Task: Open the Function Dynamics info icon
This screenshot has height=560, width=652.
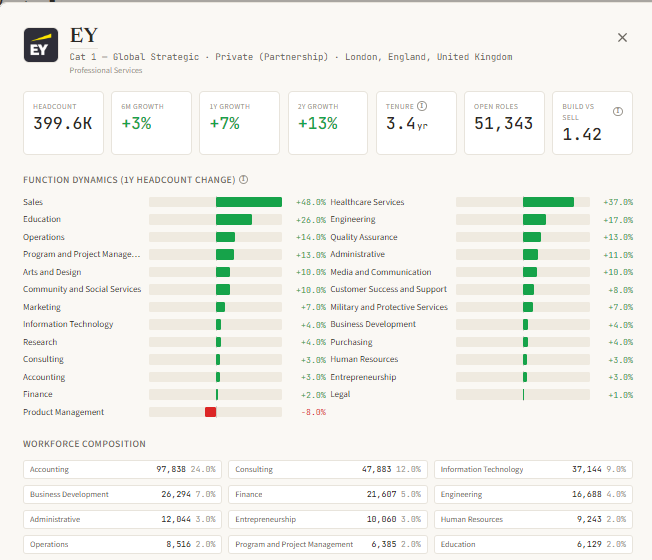Action: [x=244, y=180]
